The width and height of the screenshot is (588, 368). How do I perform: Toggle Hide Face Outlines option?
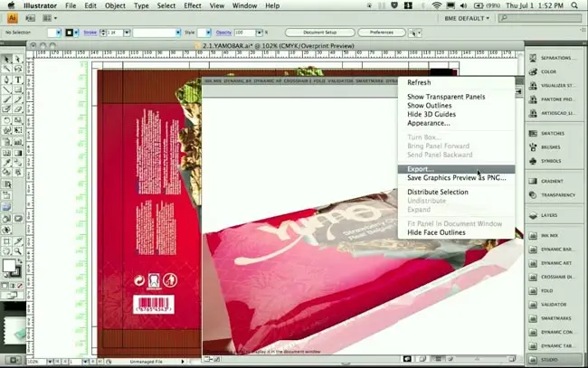click(x=438, y=232)
